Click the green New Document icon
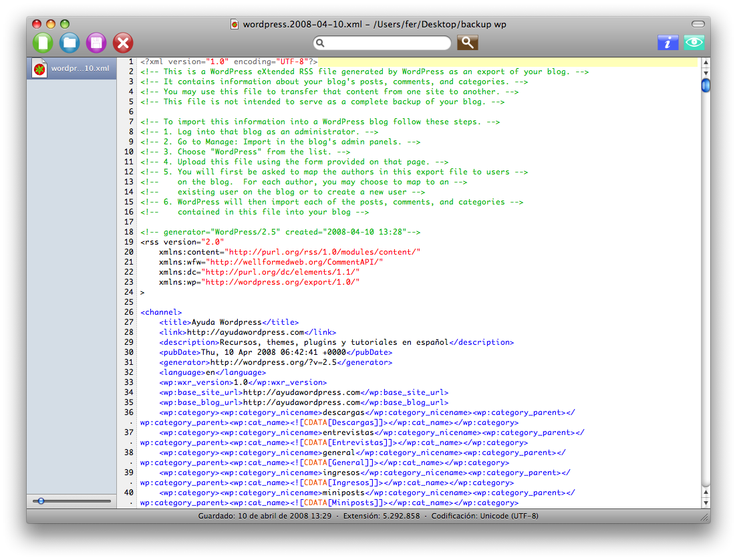Screen dimensions: 737x560 point(43,43)
